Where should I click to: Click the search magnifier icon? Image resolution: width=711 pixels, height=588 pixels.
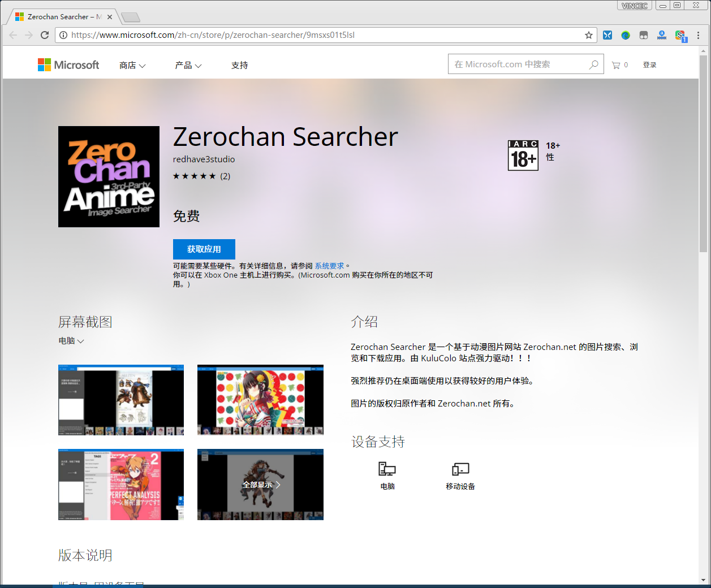[593, 64]
